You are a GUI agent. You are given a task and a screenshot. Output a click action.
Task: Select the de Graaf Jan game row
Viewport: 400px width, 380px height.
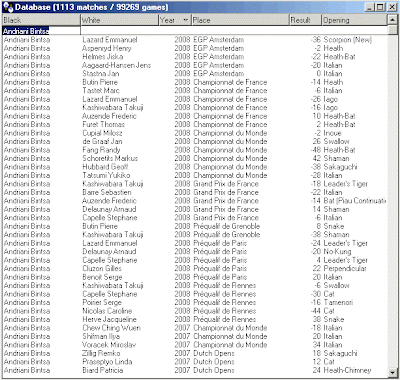195,141
